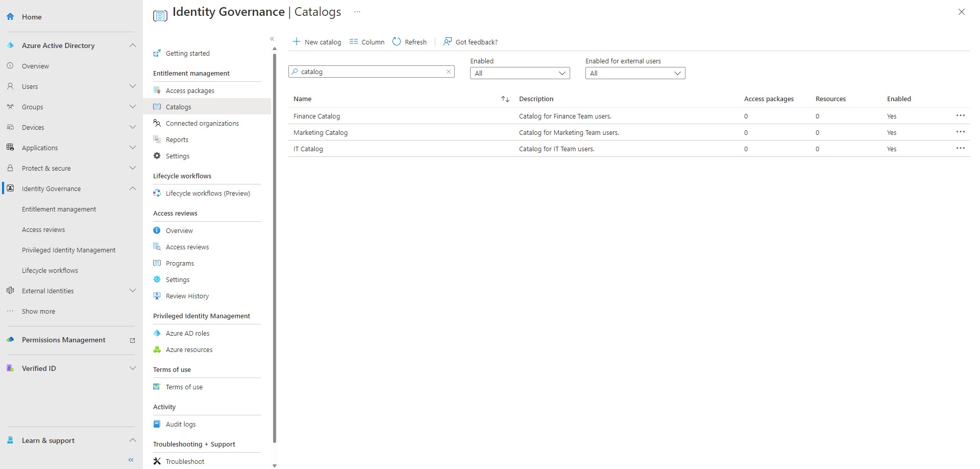Image resolution: width=980 pixels, height=469 pixels.
Task: Expand the External Identities section
Action: tap(133, 290)
